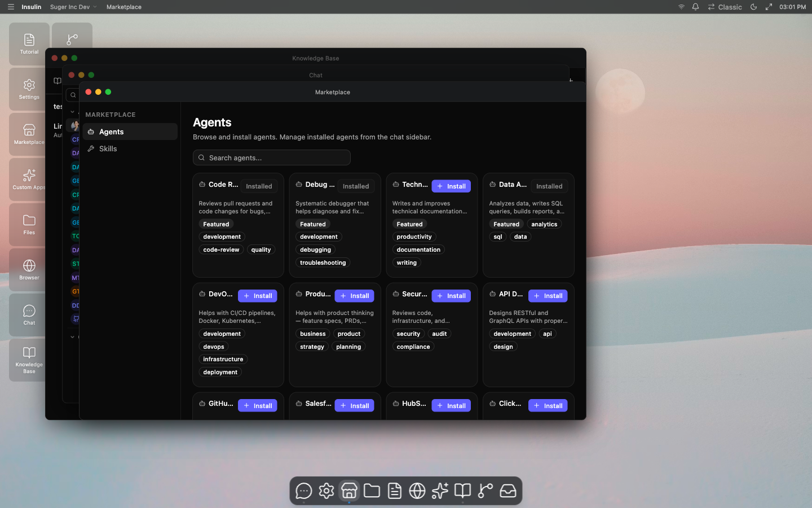The image size is (812, 508).
Task: Switch to Classic mode in top bar
Action: pos(725,7)
